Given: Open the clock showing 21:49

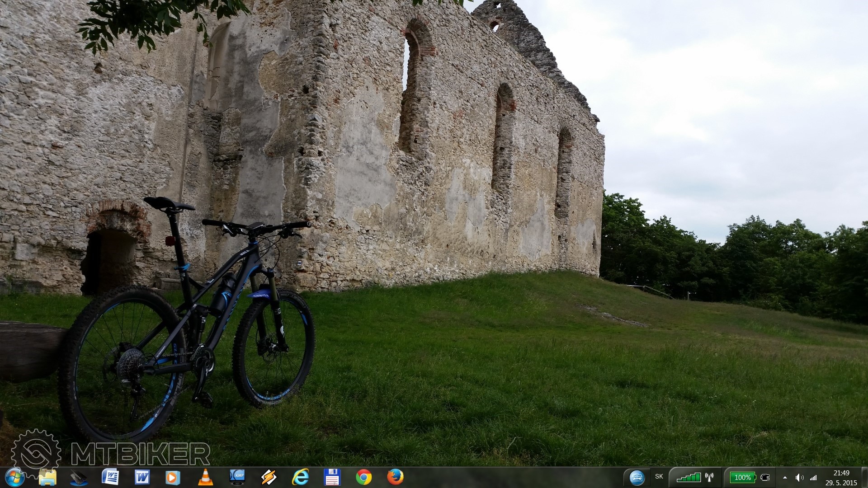Looking at the screenshot, I should (x=841, y=478).
